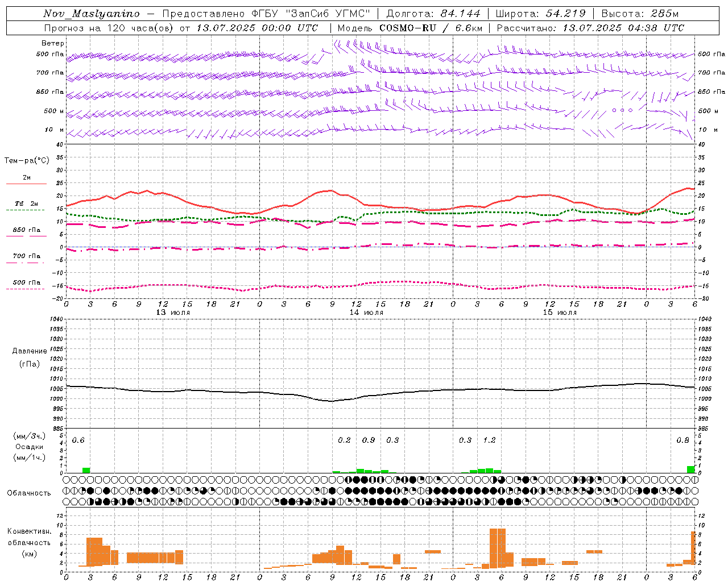Click the '(км)' convective cloud unit label

pos(29,554)
